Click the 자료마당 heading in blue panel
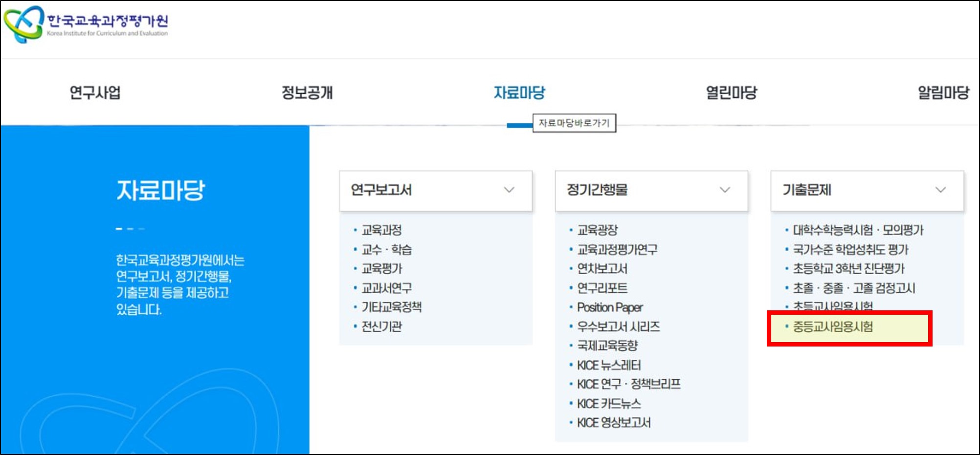Viewport: 980px width, 455px height. click(162, 191)
